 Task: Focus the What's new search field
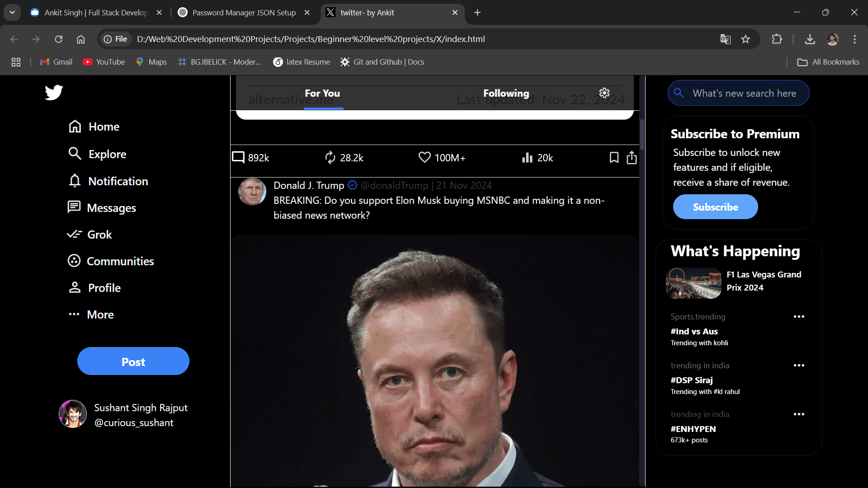tap(739, 93)
